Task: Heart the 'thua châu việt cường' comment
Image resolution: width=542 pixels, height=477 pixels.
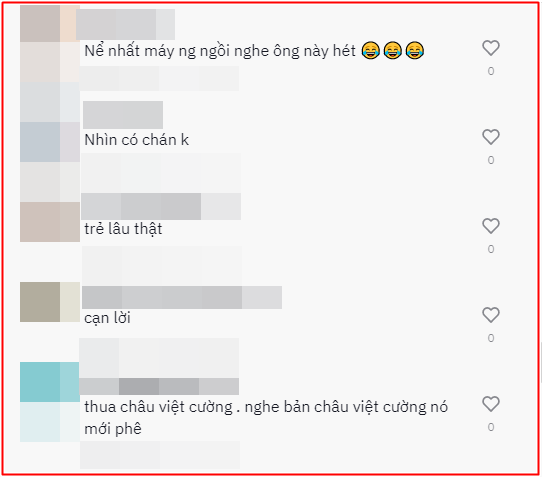Action: tap(491, 404)
